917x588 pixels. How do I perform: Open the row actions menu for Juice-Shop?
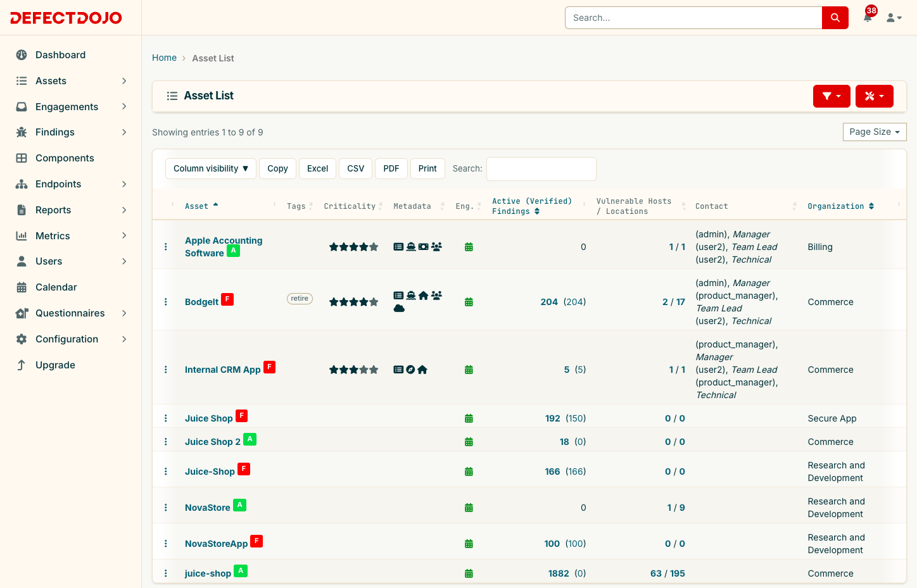(166, 472)
